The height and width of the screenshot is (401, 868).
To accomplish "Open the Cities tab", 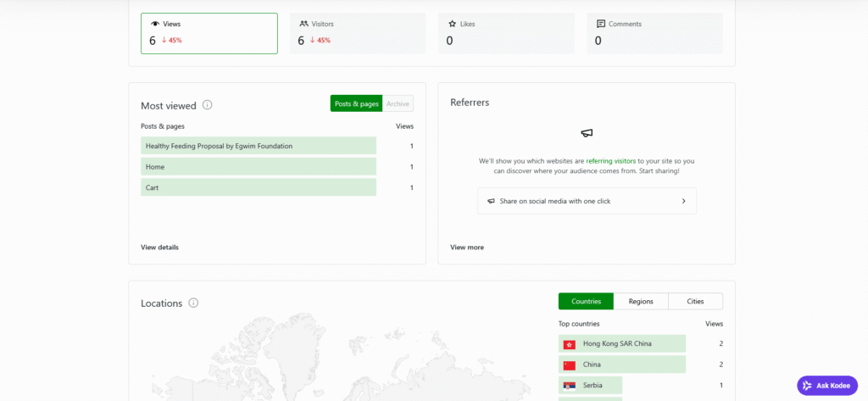I will click(695, 301).
